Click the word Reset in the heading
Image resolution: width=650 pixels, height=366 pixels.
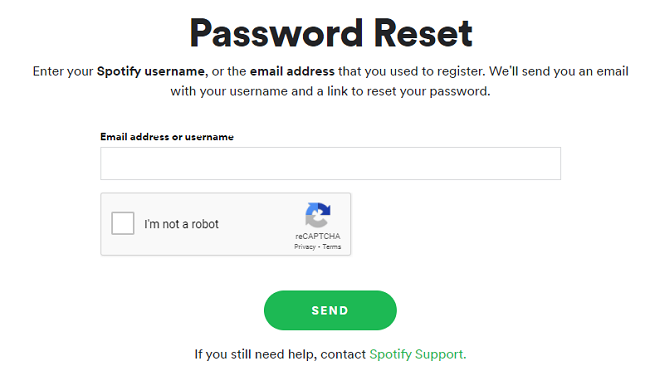[x=423, y=33]
